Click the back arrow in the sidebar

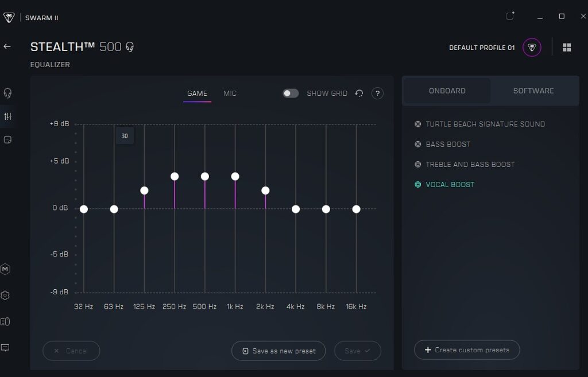pyautogui.click(x=7, y=46)
